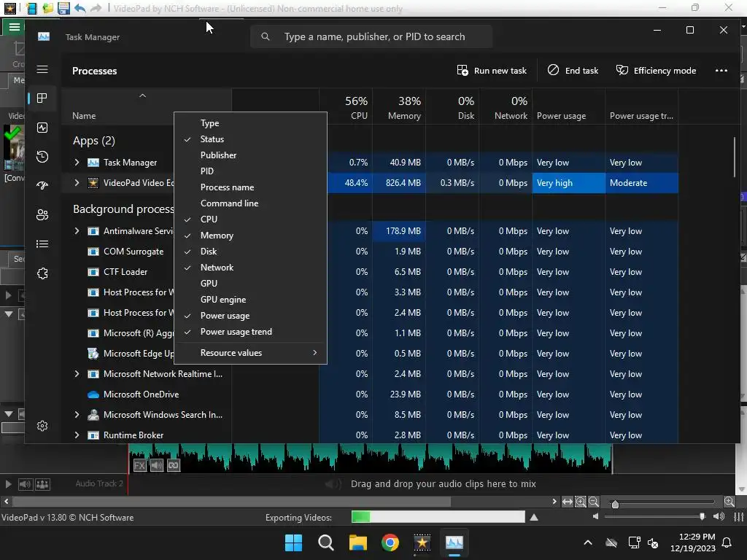The height and width of the screenshot is (560, 747).
Task: Expand Task Manager app row
Action: (x=77, y=163)
